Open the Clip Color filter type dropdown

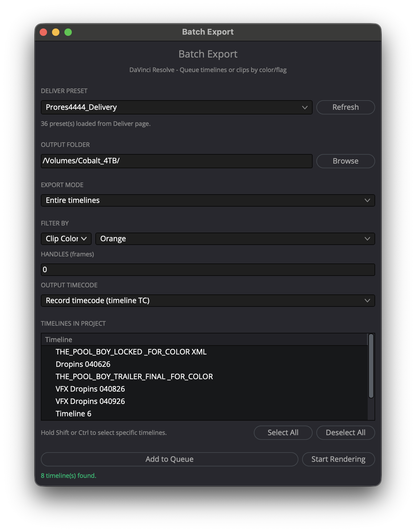point(66,239)
